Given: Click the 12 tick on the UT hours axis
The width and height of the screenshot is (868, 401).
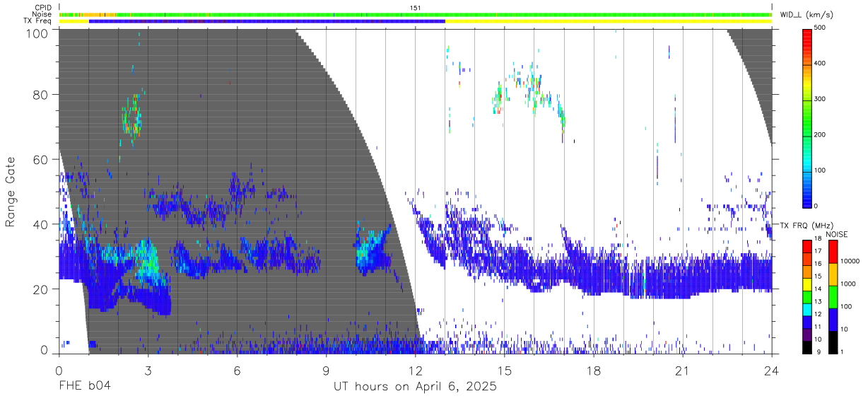Looking at the screenshot, I should coord(415,370).
